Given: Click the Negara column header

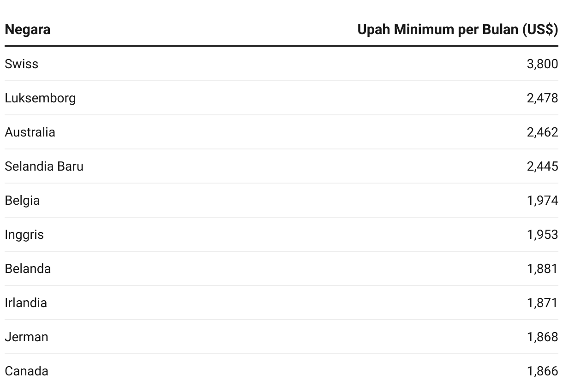Looking at the screenshot, I should (28, 30).
